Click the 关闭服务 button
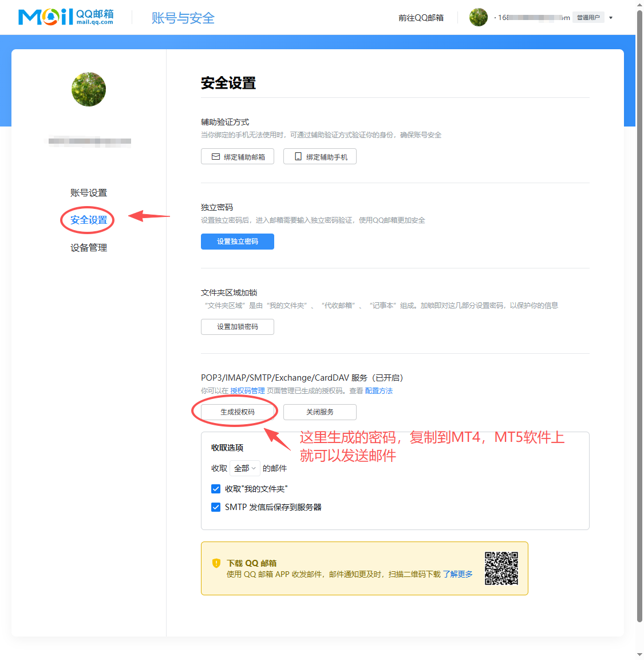This screenshot has width=644, height=660. click(320, 412)
